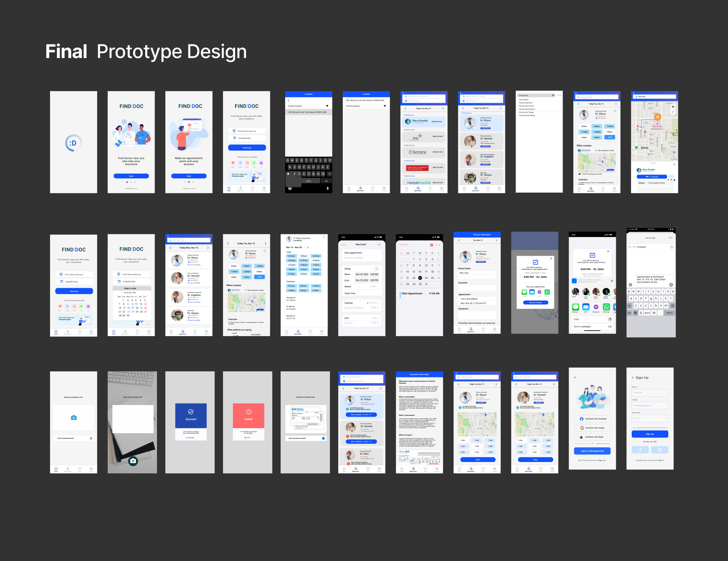Viewport: 728px width, 561px height.
Task: Check the agree to FIND:DOC Terms checkbox
Action: click(634, 428)
